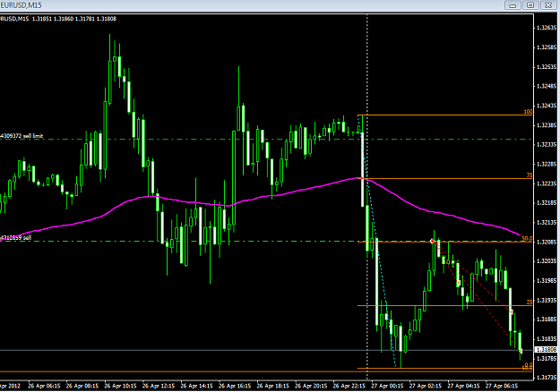Click the '27 Apr 06:15' time label

click(502, 386)
